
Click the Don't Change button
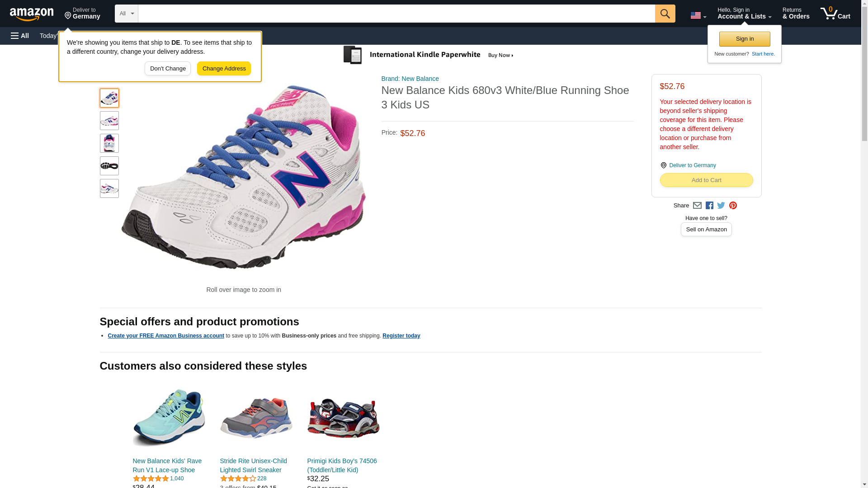pyautogui.click(x=168, y=69)
